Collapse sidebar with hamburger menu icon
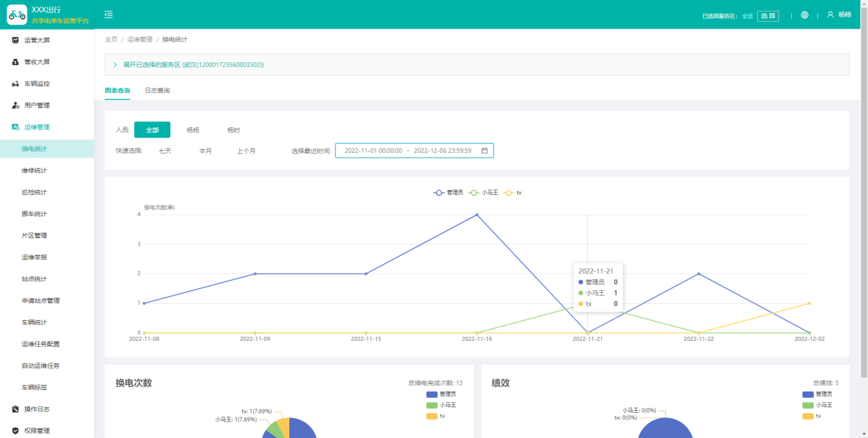Image resolution: width=868 pixels, height=438 pixels. pyautogui.click(x=109, y=14)
